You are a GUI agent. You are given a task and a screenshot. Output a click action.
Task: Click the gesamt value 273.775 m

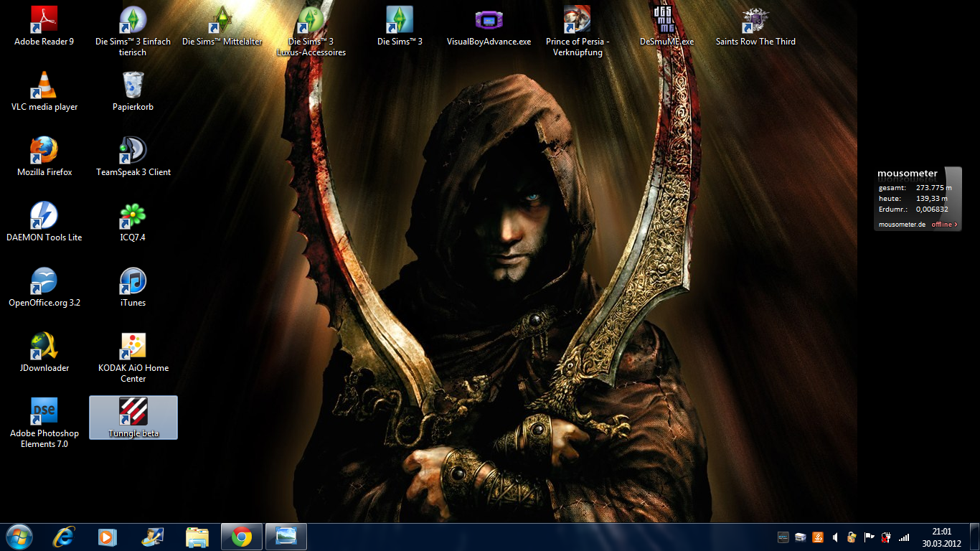click(933, 188)
